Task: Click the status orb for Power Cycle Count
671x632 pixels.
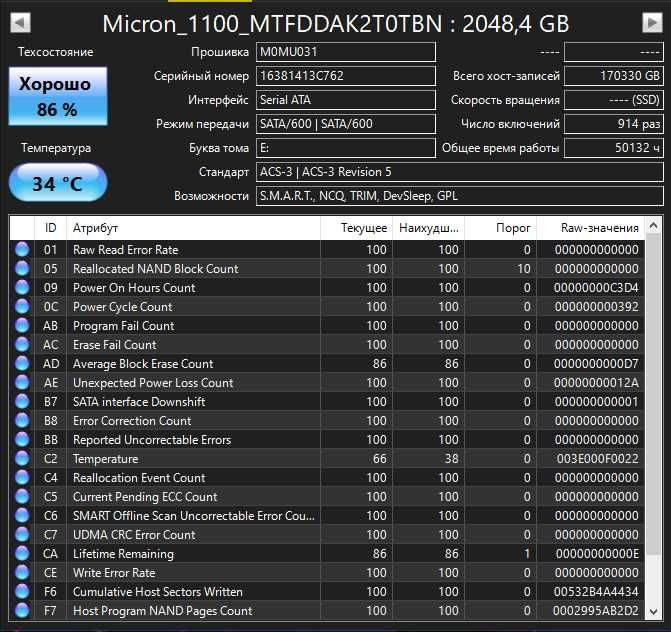Action: pos(22,306)
